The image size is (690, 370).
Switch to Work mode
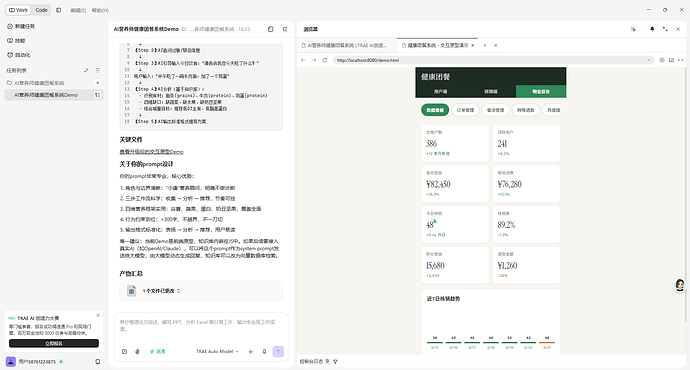click(18, 10)
